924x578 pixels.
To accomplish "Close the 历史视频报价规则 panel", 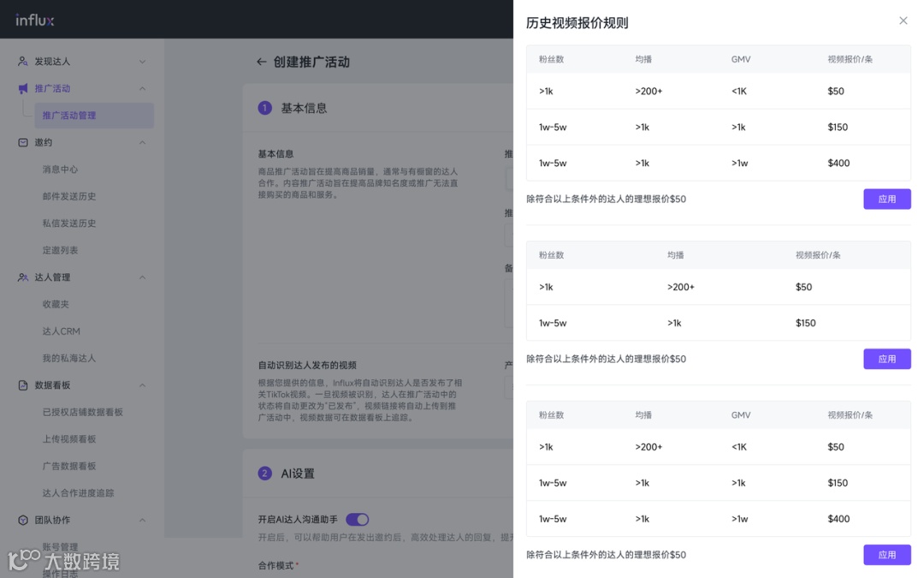I will pos(903,21).
